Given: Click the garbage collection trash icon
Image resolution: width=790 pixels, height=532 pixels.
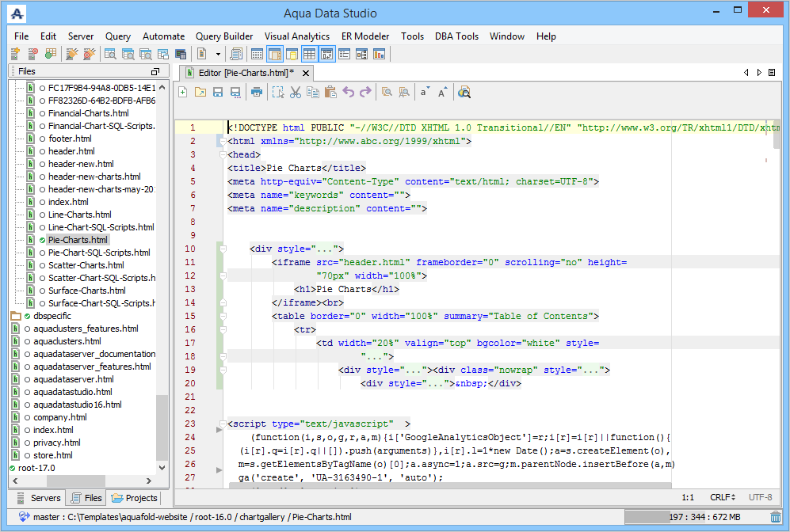Looking at the screenshot, I should (x=775, y=517).
